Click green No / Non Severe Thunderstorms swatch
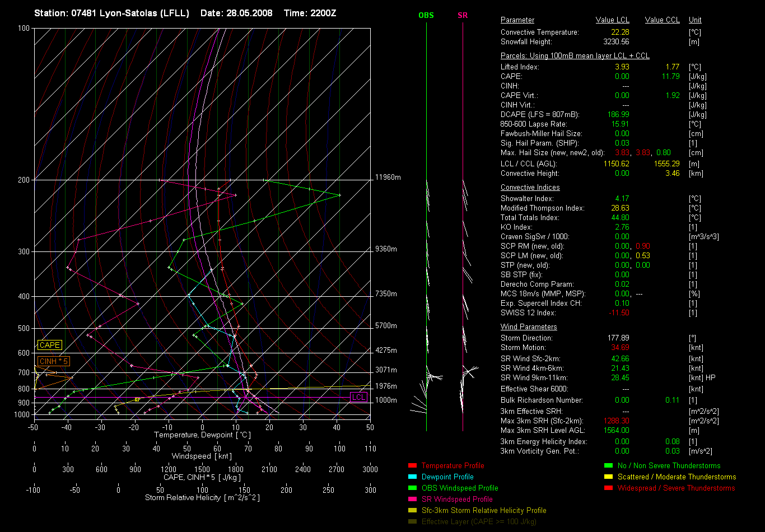Image resolution: width=765 pixels, height=532 pixels. coord(608,465)
